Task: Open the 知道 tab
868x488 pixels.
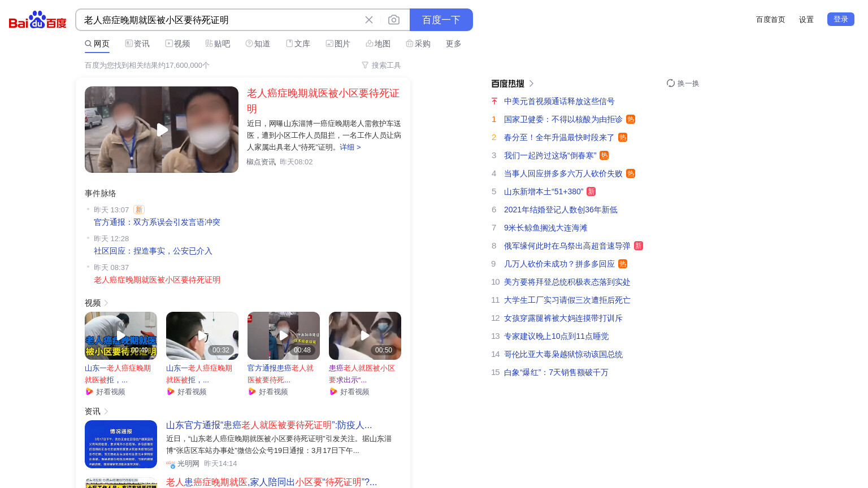Action: click(x=258, y=43)
